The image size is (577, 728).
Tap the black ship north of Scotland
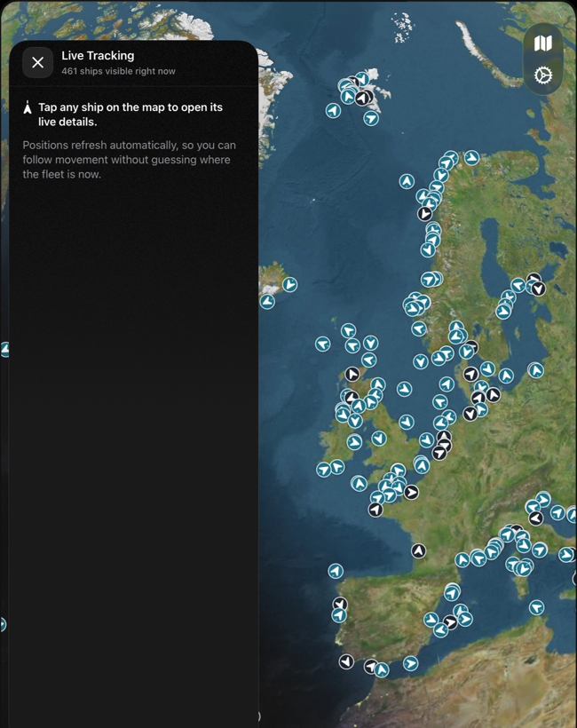352,374
